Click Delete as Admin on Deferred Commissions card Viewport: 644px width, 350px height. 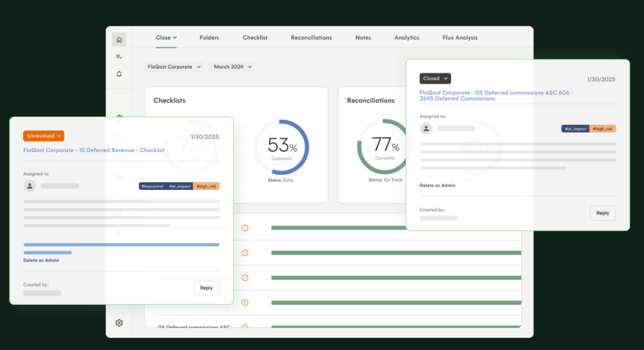[438, 185]
